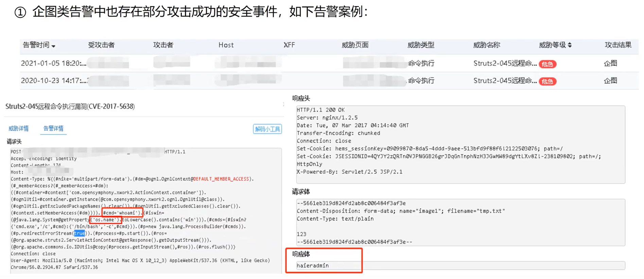Click the XFF column header
Screen dimensions: 644x279
(289, 45)
